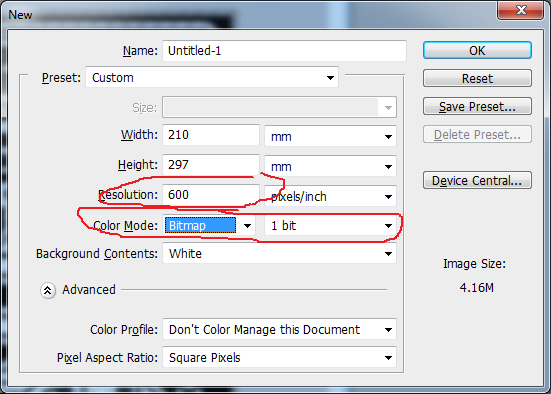
Task: Click the Advanced section label
Action: click(x=89, y=290)
